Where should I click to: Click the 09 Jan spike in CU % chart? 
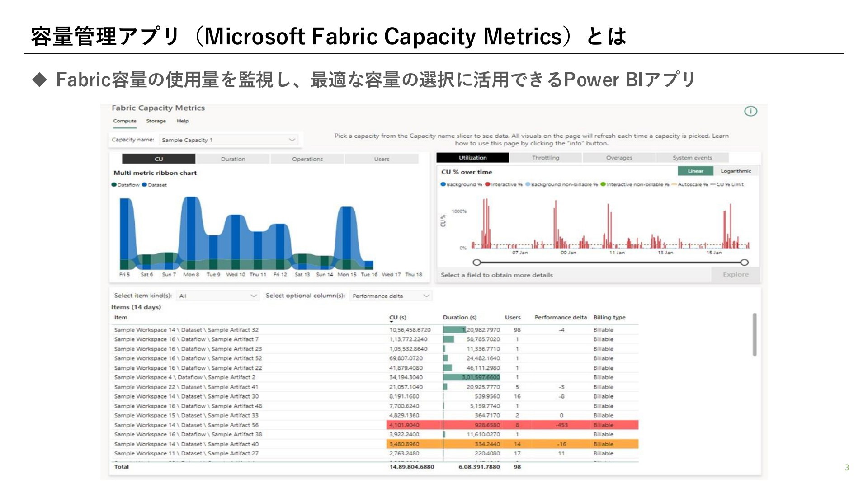click(x=556, y=224)
